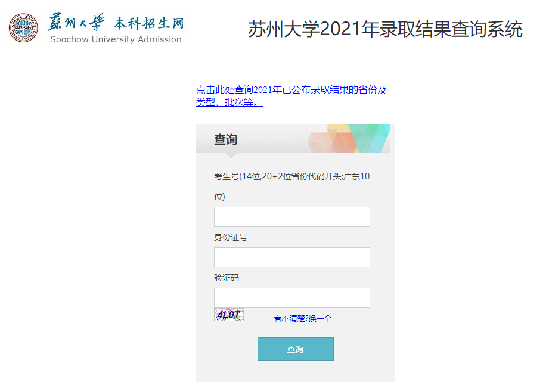Click the 本科招生网 logo text
The width and height of the screenshot is (549, 392).
(x=148, y=23)
